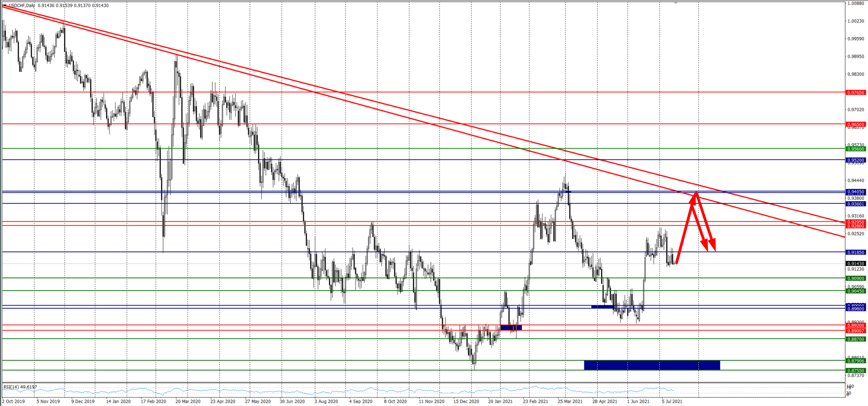Click the 0.96500 red price label

point(855,124)
